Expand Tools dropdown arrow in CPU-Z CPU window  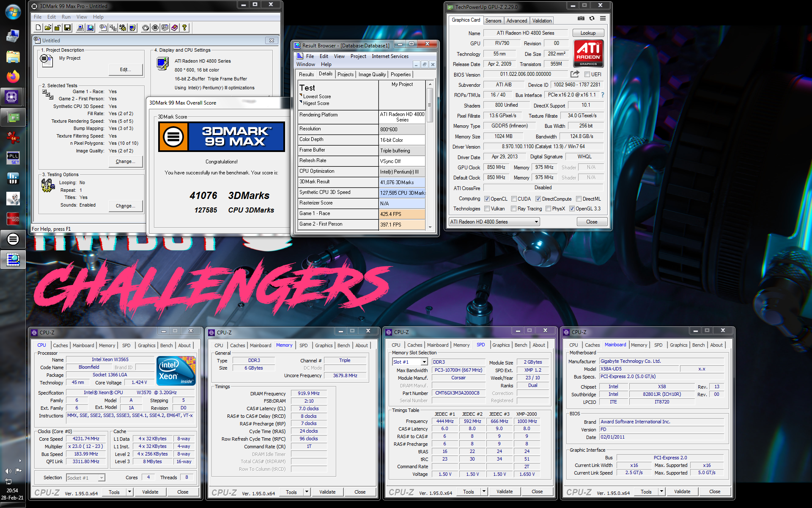point(130,492)
